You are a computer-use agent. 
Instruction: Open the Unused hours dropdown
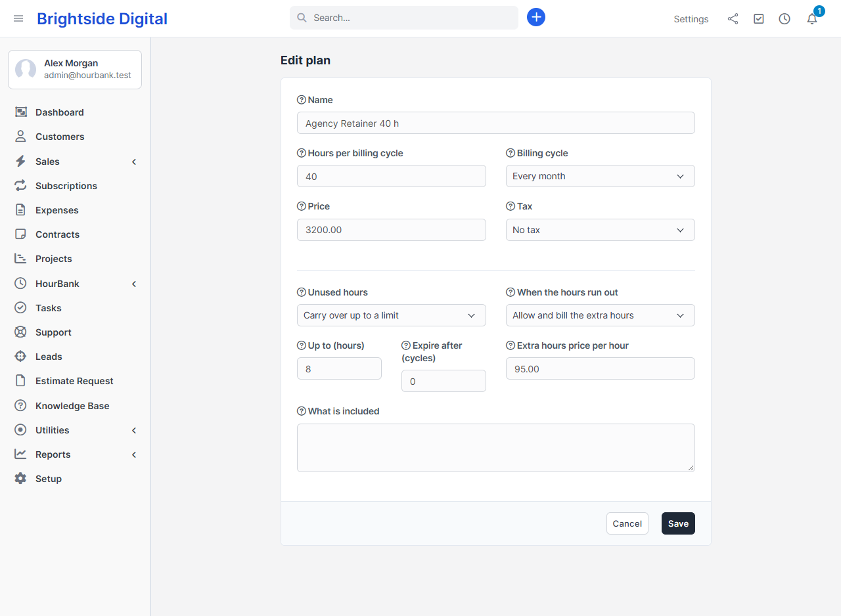(x=392, y=315)
